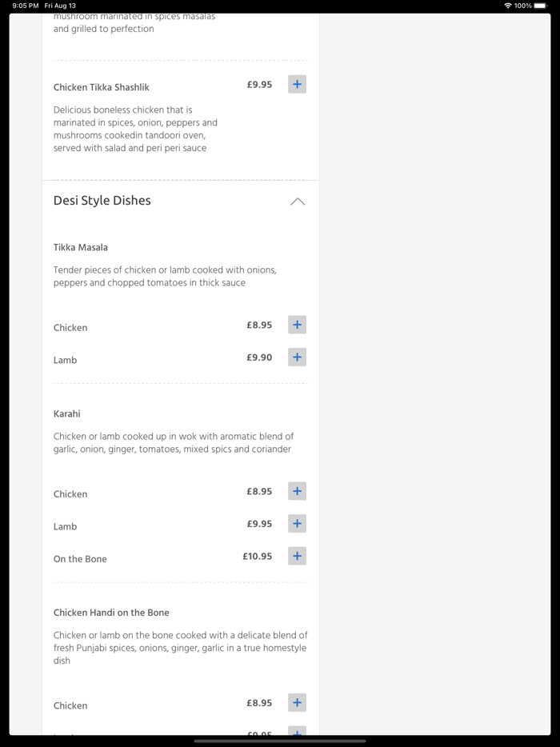Viewport: 560px width, 747px height.
Task: Tap the battery indicator in status bar
Action: (x=540, y=6)
